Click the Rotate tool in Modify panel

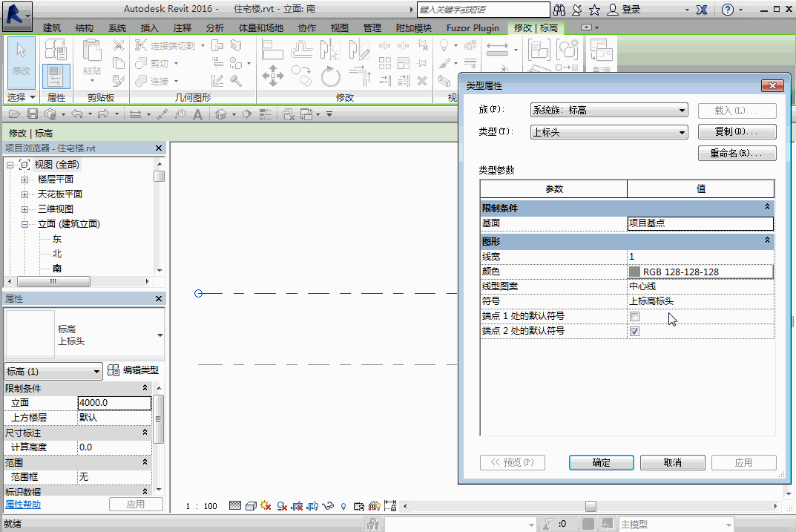tap(329, 76)
